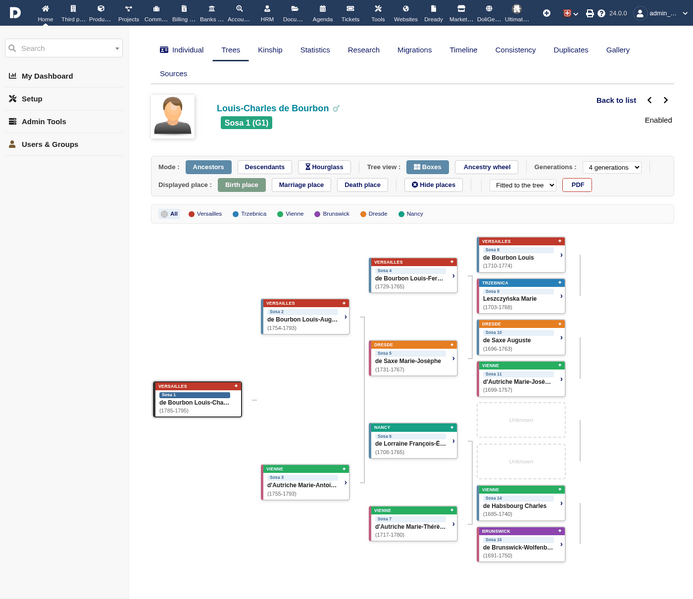Open the Fitted to the tree dropdown
Image resolution: width=693 pixels, height=599 pixels.
tap(523, 185)
